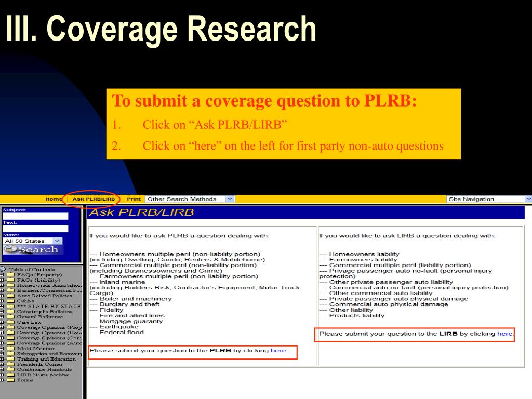Click the Coverage Opinions (Prop folder icon
Viewport: 532px width, 399px height.
[11, 327]
